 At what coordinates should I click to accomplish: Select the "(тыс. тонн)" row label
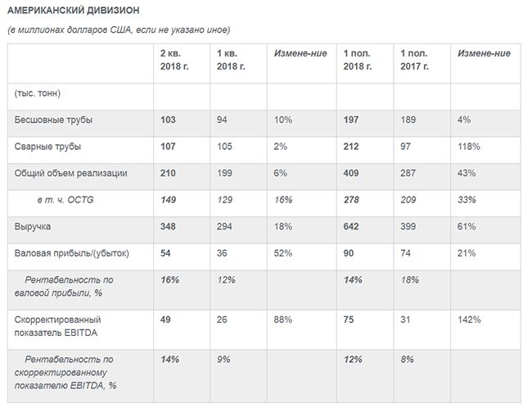38,93
